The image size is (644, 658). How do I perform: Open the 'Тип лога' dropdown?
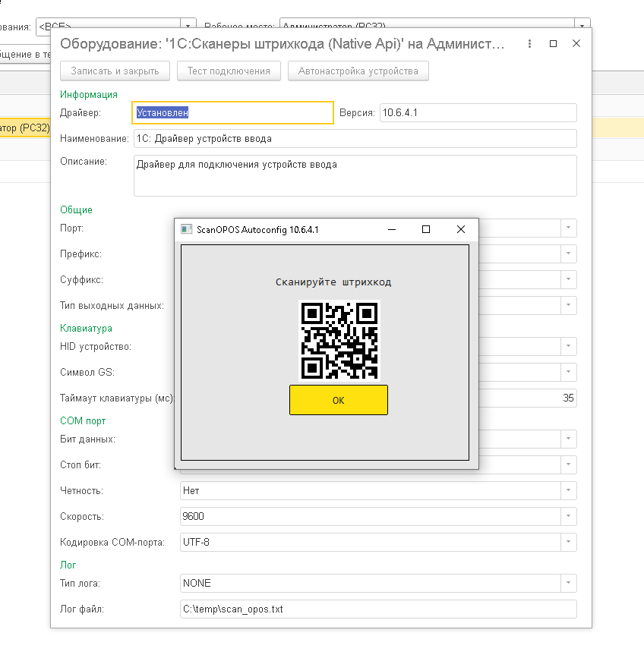(568, 584)
